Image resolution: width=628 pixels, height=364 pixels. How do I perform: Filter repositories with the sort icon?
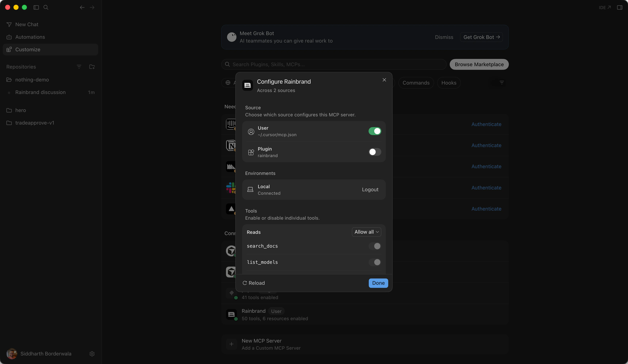coord(79,67)
